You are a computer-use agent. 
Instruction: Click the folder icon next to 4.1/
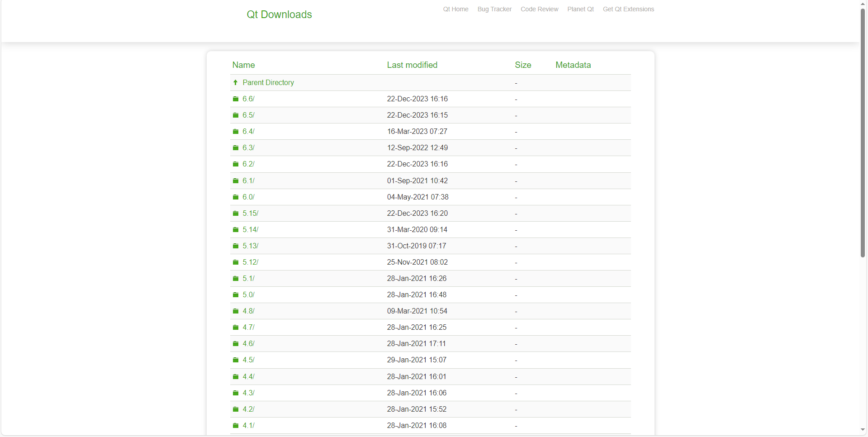[236, 425]
